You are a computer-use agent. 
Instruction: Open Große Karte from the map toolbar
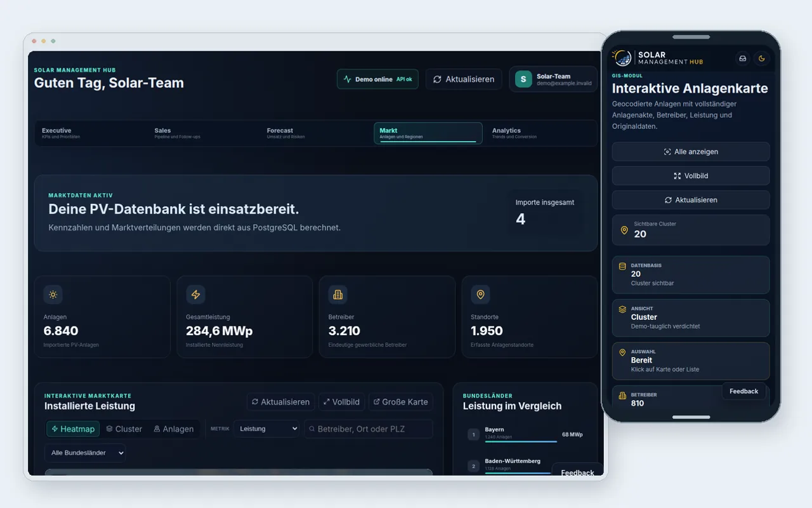pyautogui.click(x=401, y=402)
